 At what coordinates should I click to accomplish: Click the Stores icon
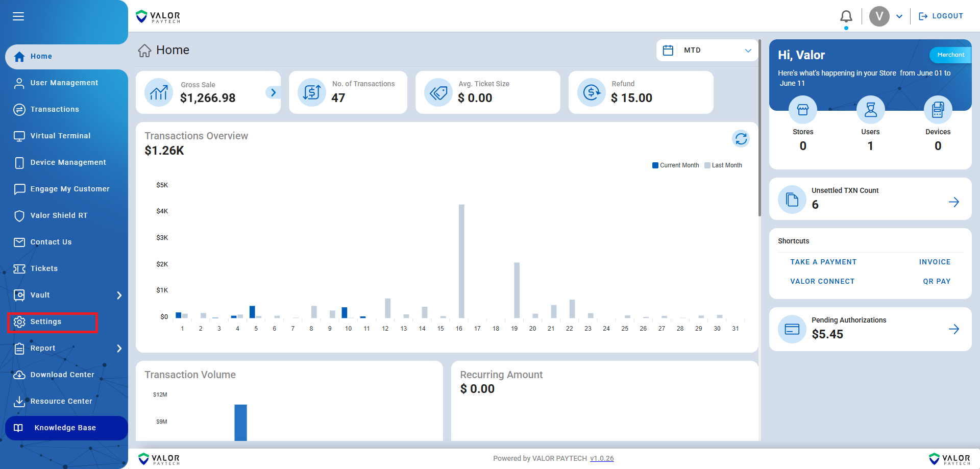[x=803, y=110]
